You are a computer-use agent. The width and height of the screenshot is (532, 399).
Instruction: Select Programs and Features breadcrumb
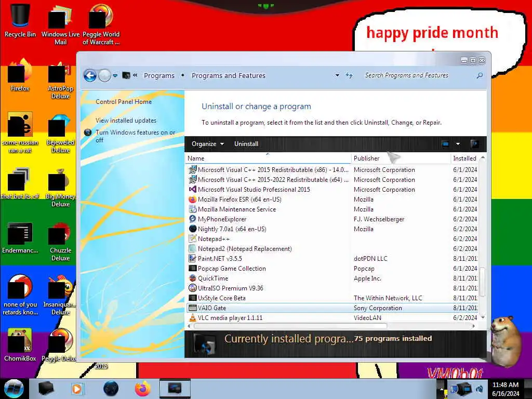coord(229,76)
